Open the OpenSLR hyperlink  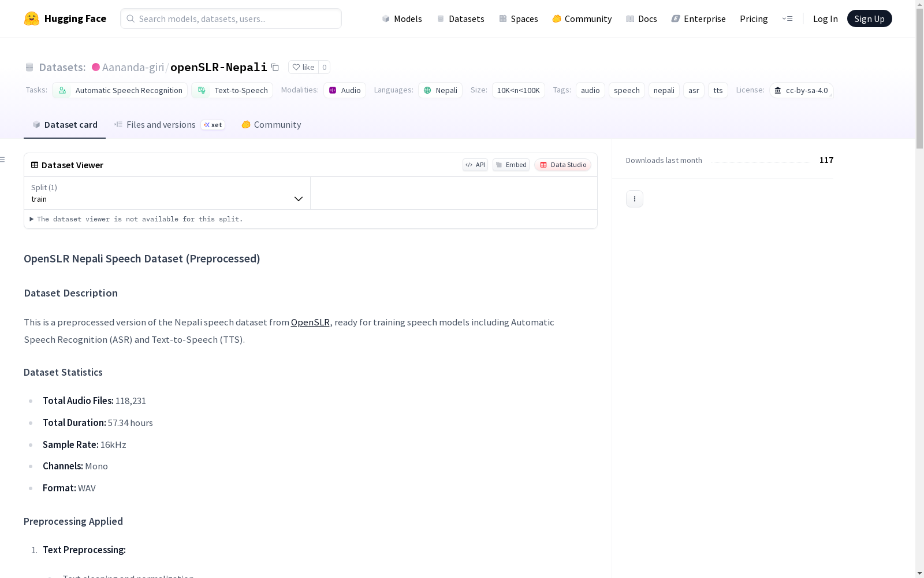310,323
